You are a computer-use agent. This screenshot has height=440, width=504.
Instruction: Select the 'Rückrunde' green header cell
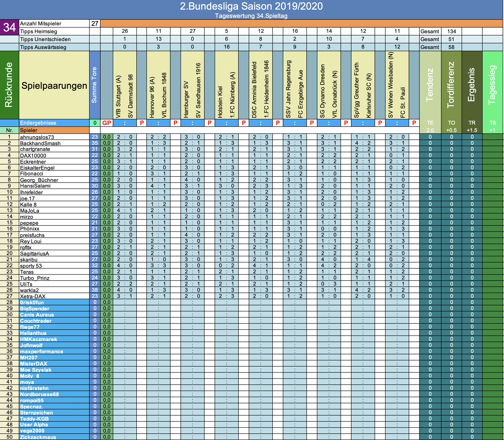tap(9, 85)
